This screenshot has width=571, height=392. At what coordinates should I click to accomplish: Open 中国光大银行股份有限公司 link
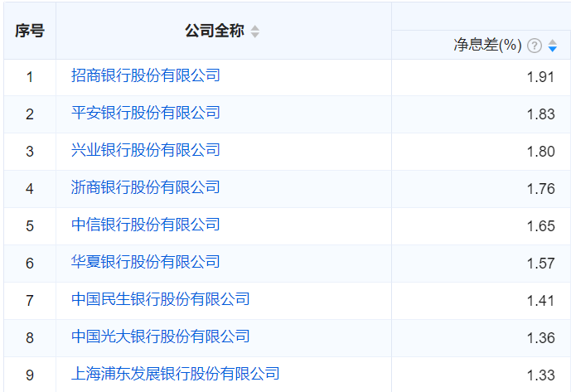click(x=160, y=336)
